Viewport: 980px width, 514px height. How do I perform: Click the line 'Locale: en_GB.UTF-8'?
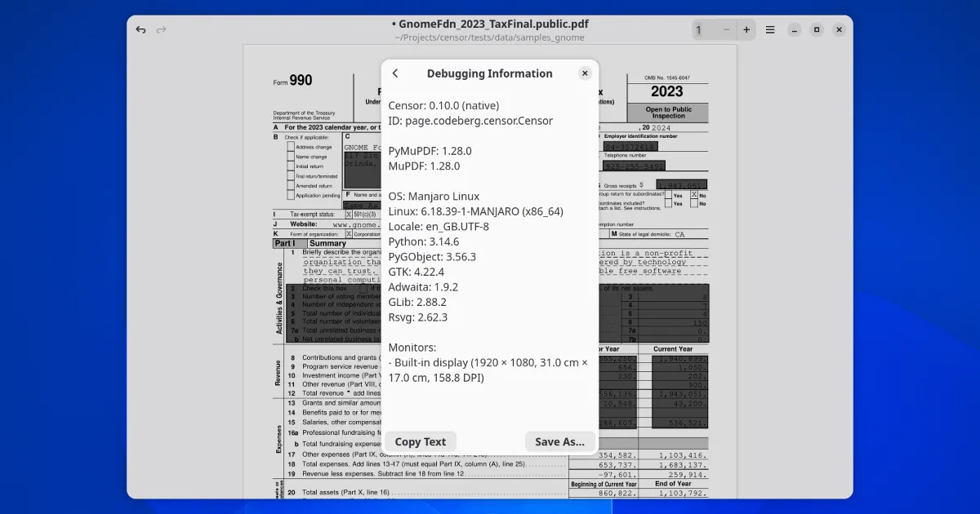click(439, 227)
